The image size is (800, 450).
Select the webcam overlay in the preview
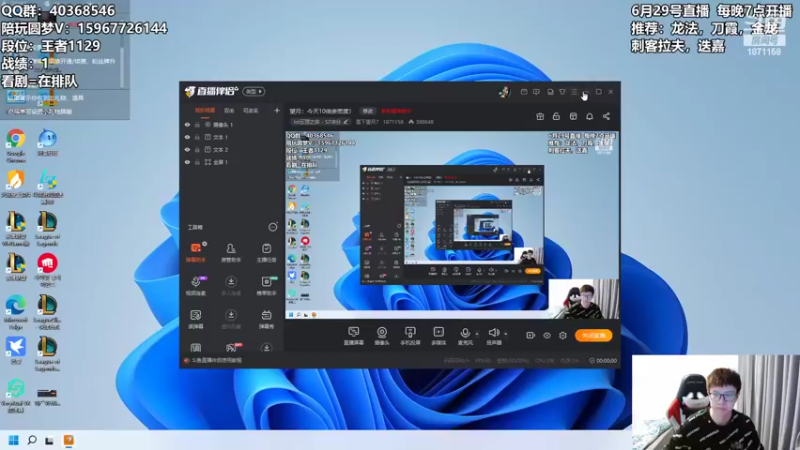point(584,299)
